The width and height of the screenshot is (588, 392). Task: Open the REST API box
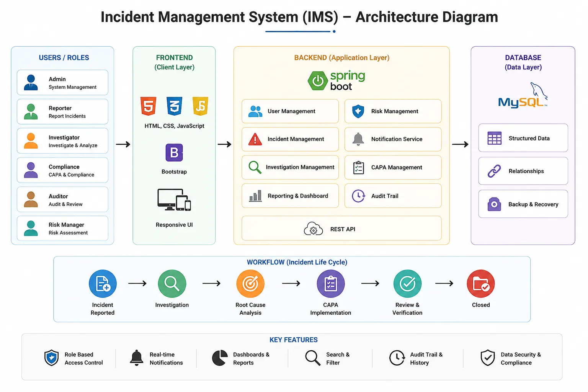coord(341,229)
